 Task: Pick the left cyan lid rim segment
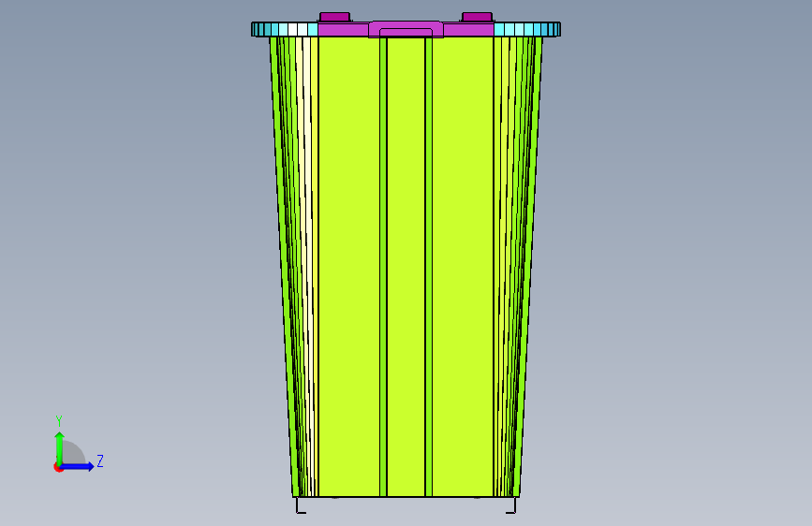[285, 29]
